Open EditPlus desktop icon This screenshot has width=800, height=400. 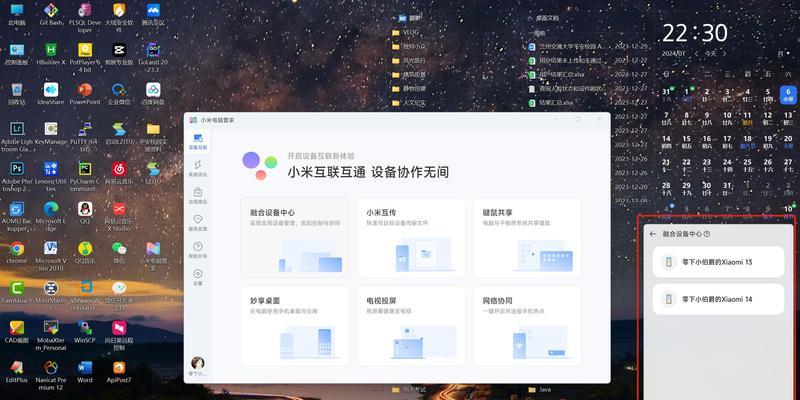coord(17,371)
